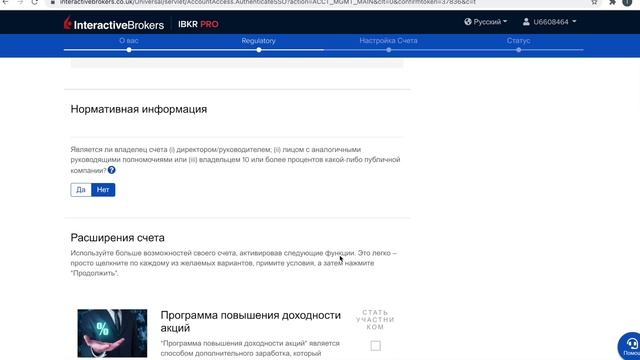The height and width of the screenshot is (360, 640).
Task: Select Нет for the director question
Action: pyautogui.click(x=103, y=190)
